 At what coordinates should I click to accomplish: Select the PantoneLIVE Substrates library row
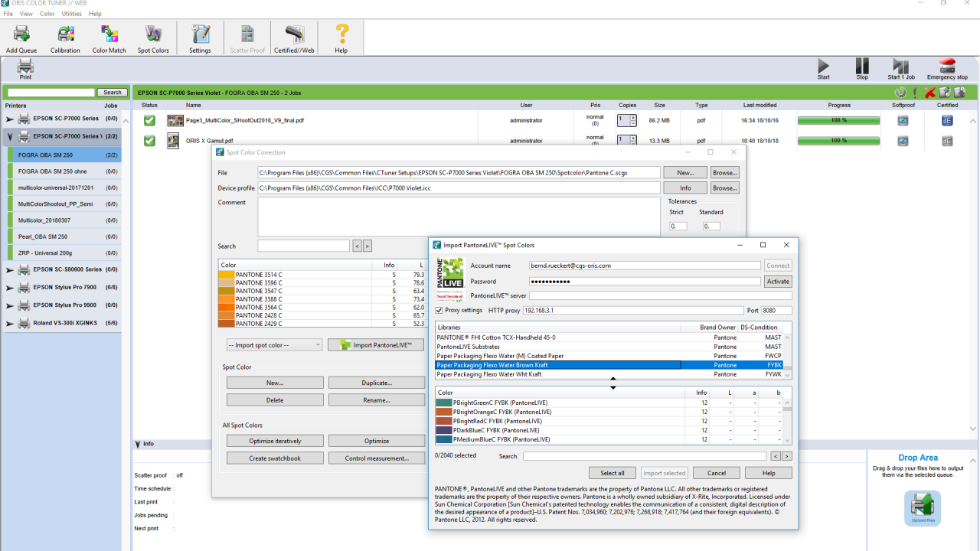tap(609, 347)
